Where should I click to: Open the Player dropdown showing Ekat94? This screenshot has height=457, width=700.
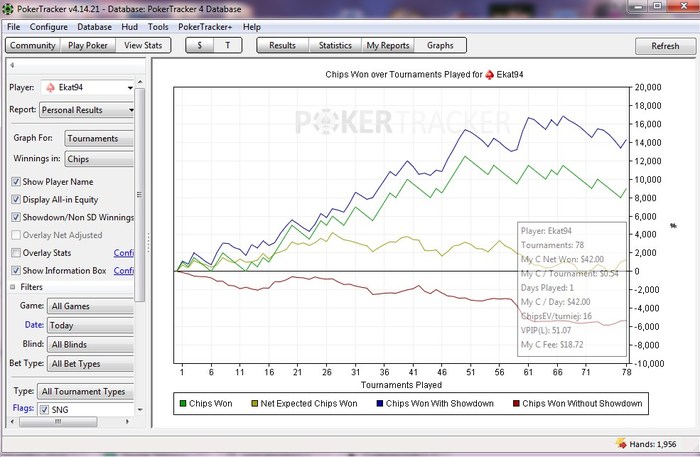(88, 87)
